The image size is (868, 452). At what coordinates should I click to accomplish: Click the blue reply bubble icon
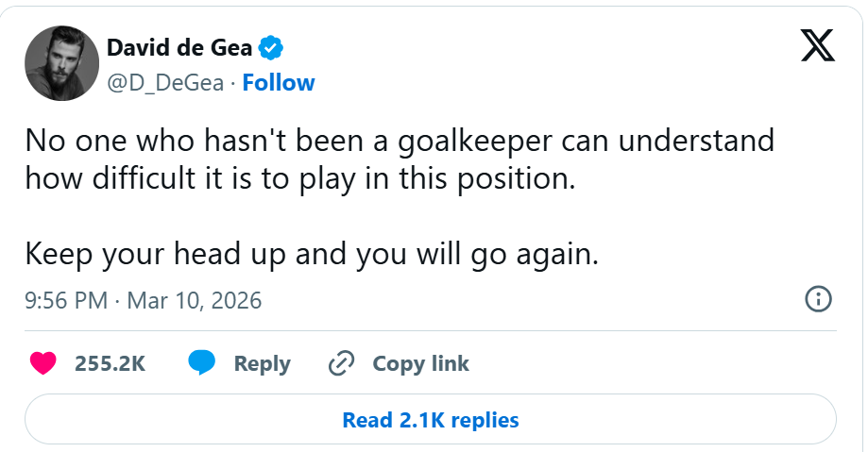201,363
